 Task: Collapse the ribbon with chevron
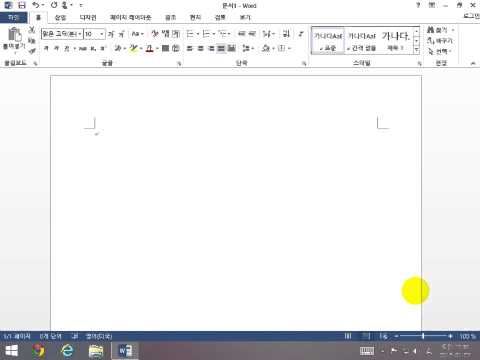tap(473, 63)
